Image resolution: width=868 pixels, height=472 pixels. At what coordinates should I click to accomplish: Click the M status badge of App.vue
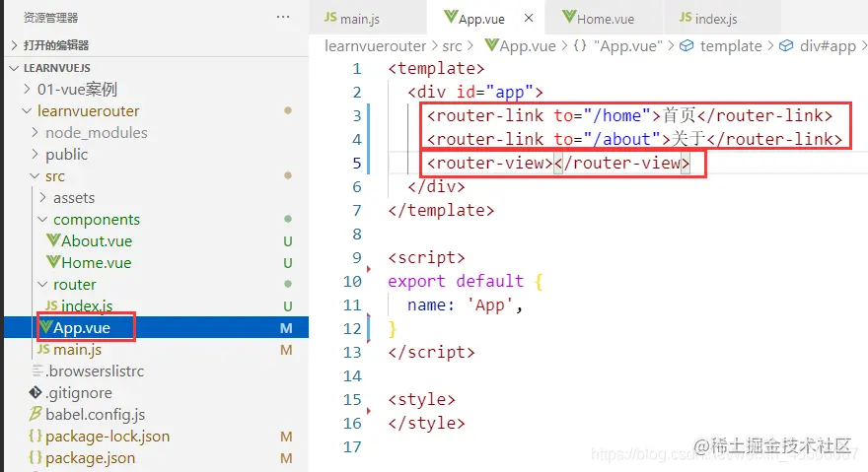coord(286,328)
